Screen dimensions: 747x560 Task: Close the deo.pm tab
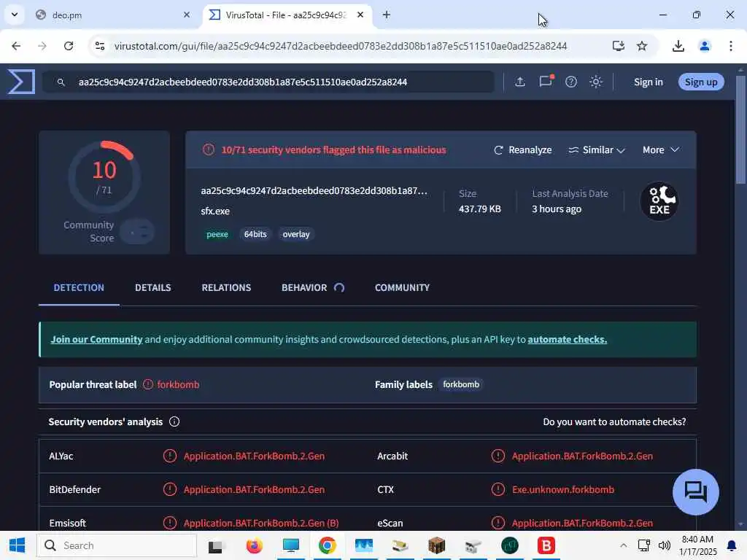pyautogui.click(x=187, y=15)
